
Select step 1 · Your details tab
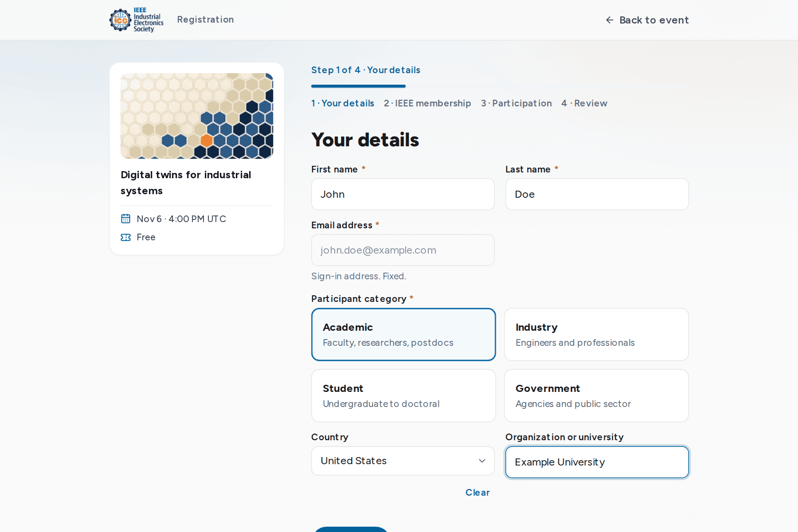tap(343, 103)
